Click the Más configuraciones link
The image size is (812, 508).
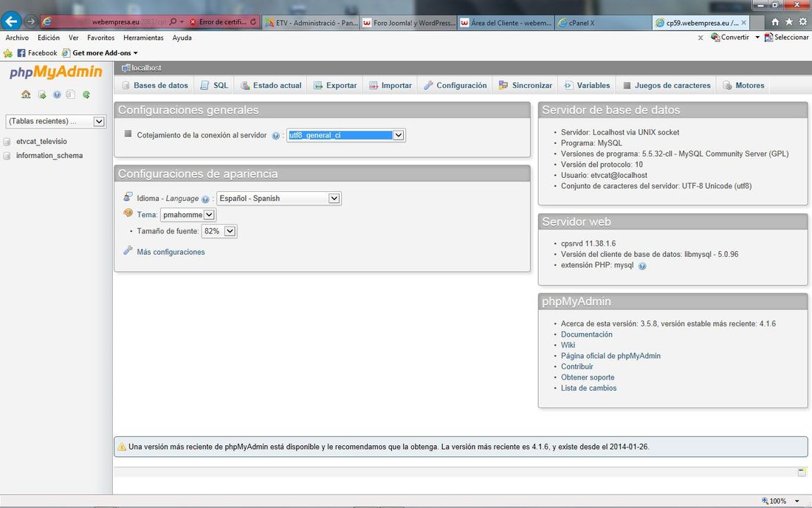[x=171, y=253]
